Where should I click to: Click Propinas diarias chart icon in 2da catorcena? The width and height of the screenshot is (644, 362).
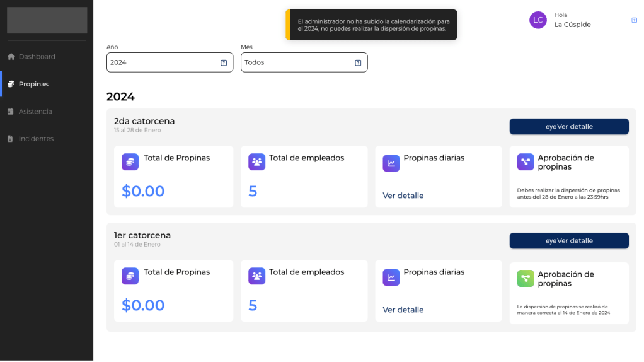click(x=391, y=163)
